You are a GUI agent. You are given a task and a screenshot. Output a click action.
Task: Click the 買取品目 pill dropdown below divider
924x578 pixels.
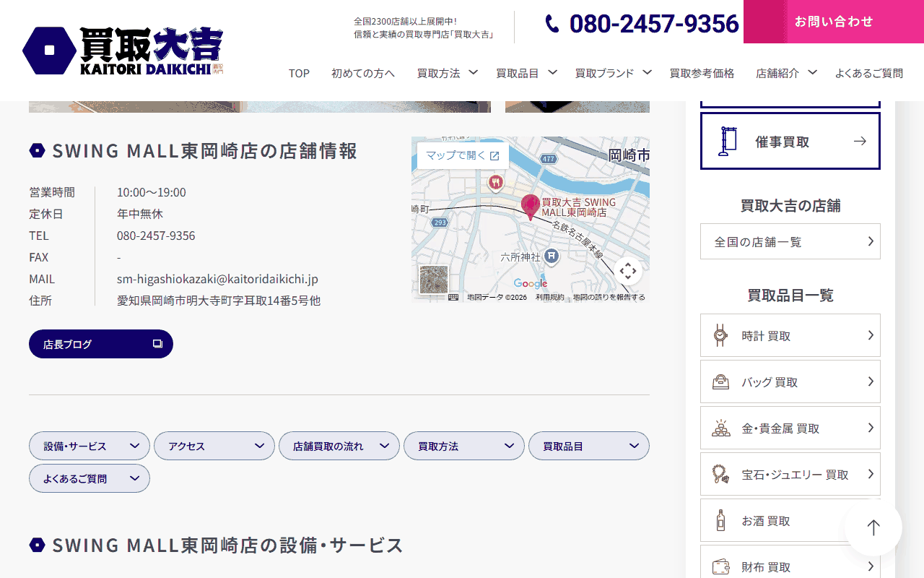(589, 446)
